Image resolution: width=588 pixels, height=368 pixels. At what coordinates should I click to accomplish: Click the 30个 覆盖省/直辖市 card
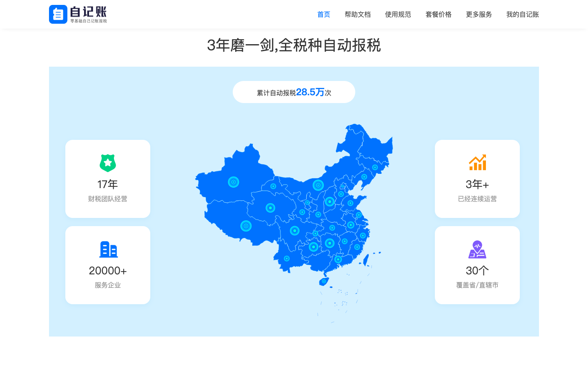pos(477,265)
